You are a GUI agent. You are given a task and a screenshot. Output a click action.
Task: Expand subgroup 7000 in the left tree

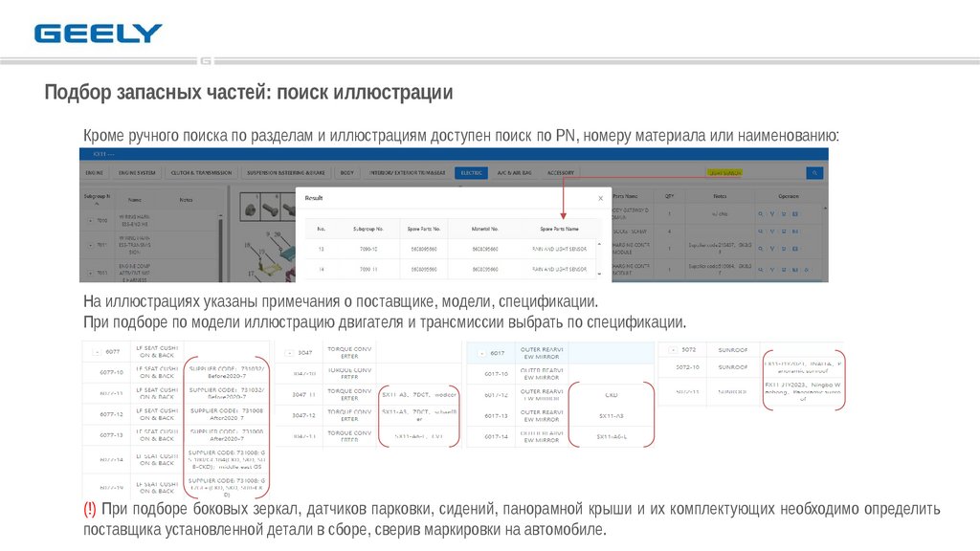[91, 221]
